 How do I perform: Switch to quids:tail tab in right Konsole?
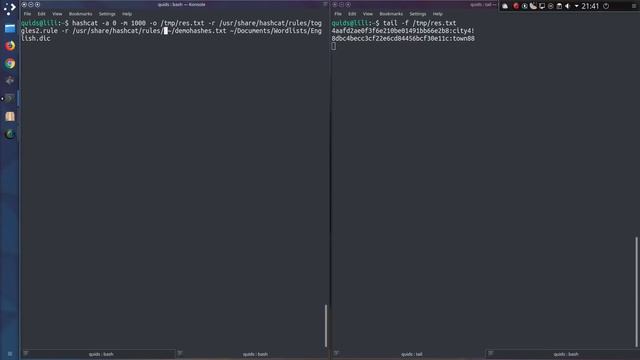pyautogui.click(x=409, y=354)
